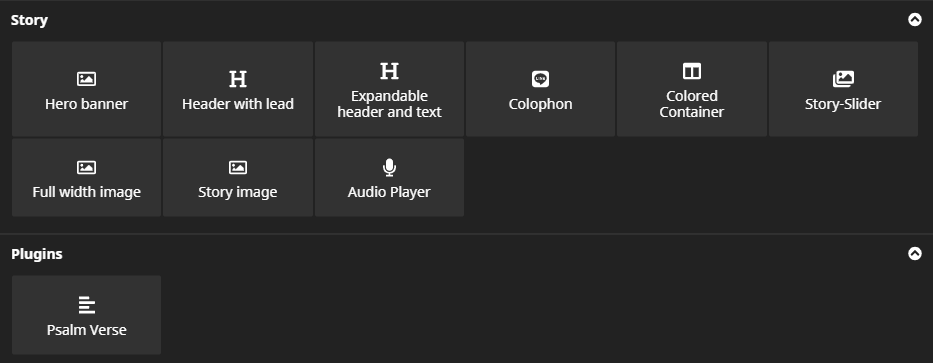Image resolution: width=933 pixels, height=363 pixels.
Task: Select the Colored Container columns icon
Action: pos(691,71)
